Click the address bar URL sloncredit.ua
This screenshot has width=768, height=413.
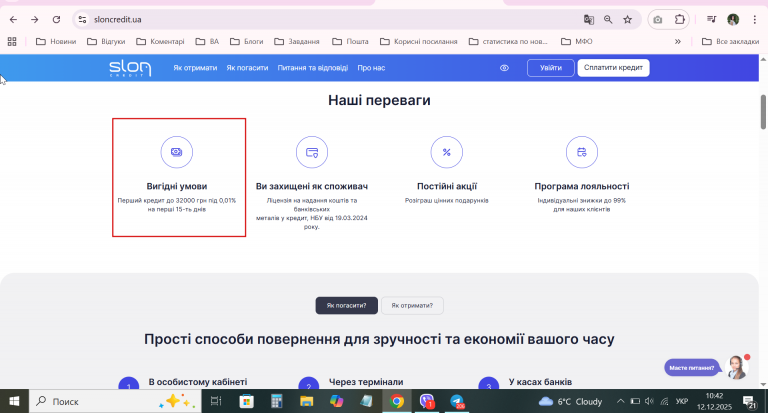click(118, 20)
